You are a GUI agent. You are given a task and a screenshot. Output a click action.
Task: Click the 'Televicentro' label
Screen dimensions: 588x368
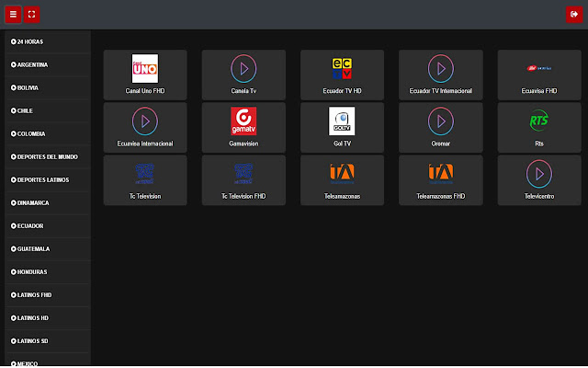coord(539,196)
